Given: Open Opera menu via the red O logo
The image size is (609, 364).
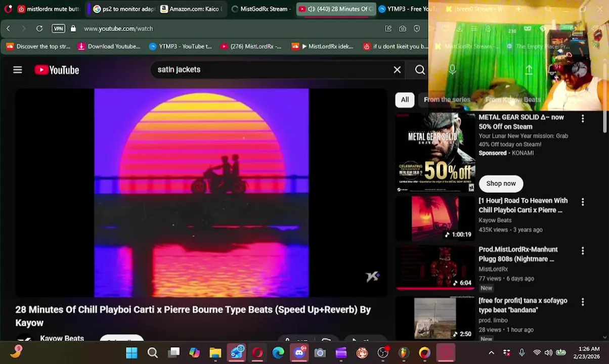Looking at the screenshot, I should (8, 9).
